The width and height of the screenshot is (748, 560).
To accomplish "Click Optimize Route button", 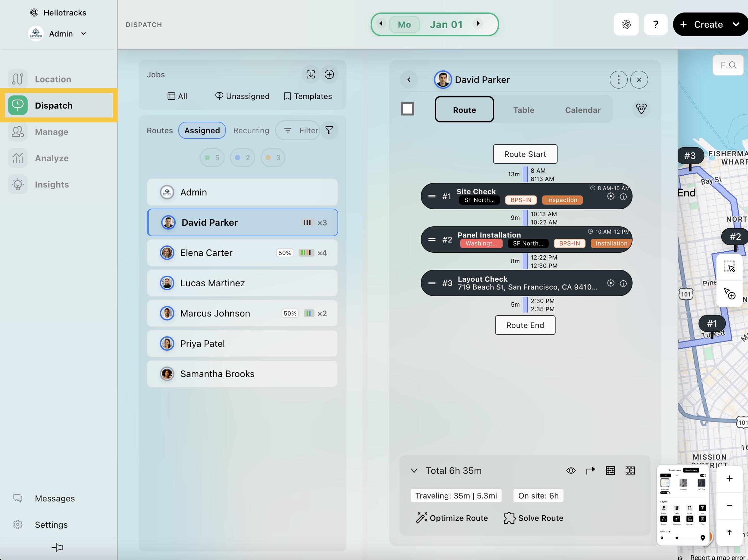I will point(452,518).
